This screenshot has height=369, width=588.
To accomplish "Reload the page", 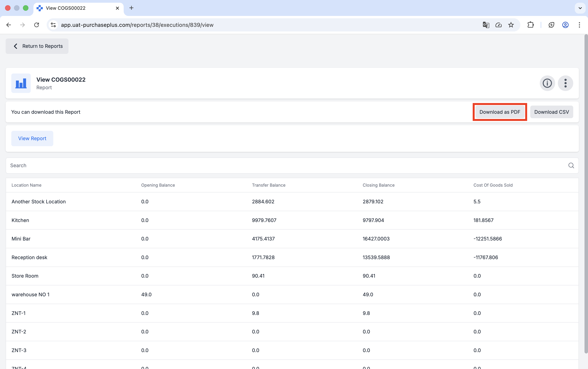I will click(37, 25).
